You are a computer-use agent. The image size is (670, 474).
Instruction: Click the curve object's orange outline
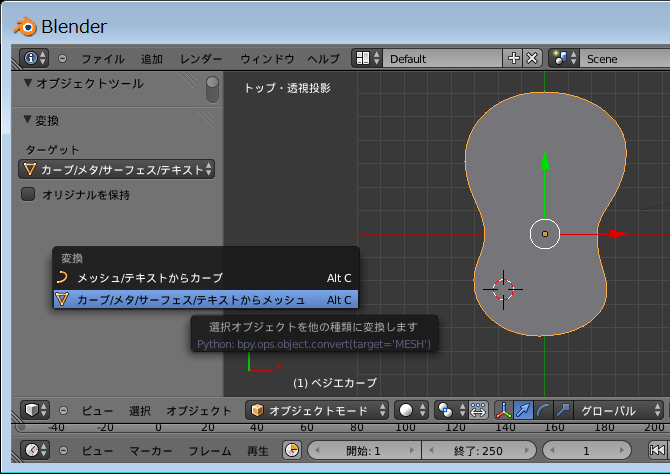point(466,160)
